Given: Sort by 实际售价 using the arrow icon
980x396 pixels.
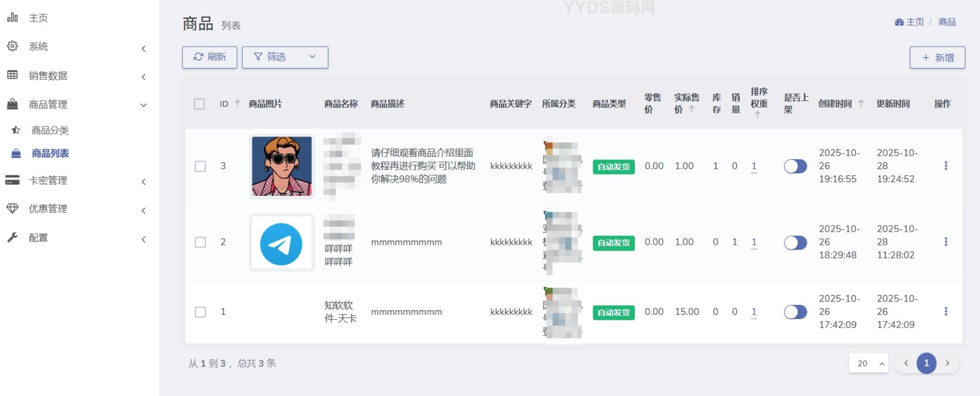Looking at the screenshot, I should click(x=692, y=109).
